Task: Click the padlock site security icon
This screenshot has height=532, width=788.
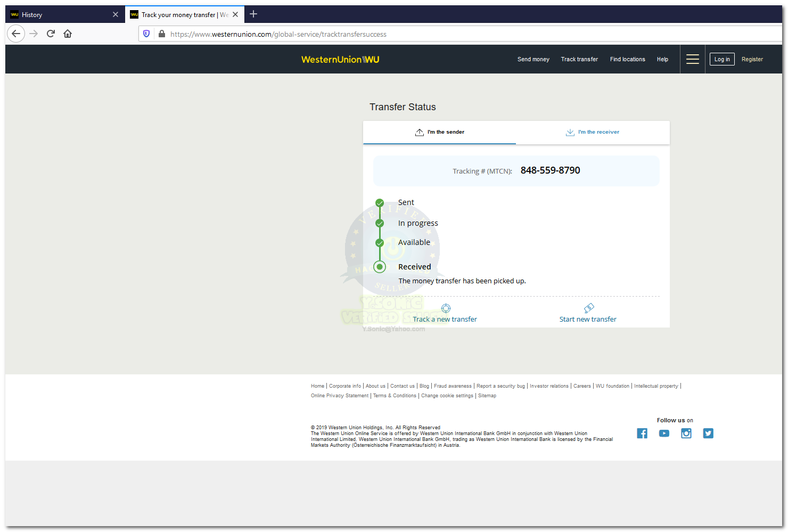Action: 162,34
